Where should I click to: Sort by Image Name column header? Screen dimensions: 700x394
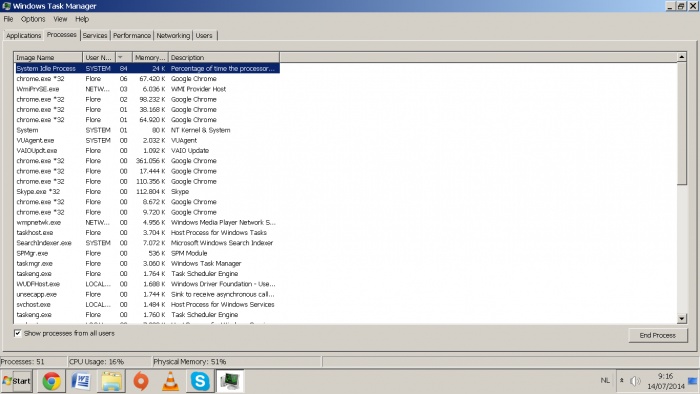pos(48,58)
